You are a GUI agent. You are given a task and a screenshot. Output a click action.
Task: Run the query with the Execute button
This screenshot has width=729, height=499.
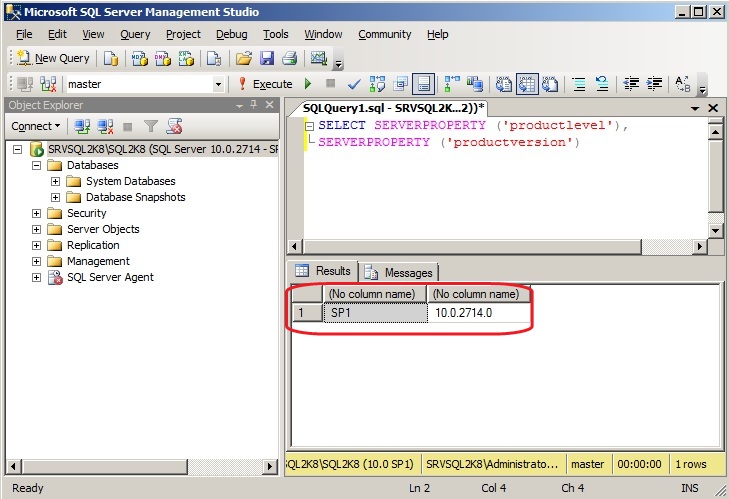[265, 84]
